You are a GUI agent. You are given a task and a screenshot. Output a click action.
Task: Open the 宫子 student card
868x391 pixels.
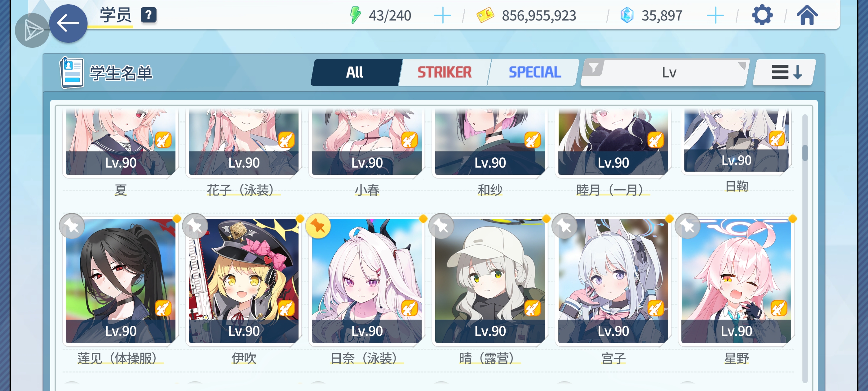613,281
